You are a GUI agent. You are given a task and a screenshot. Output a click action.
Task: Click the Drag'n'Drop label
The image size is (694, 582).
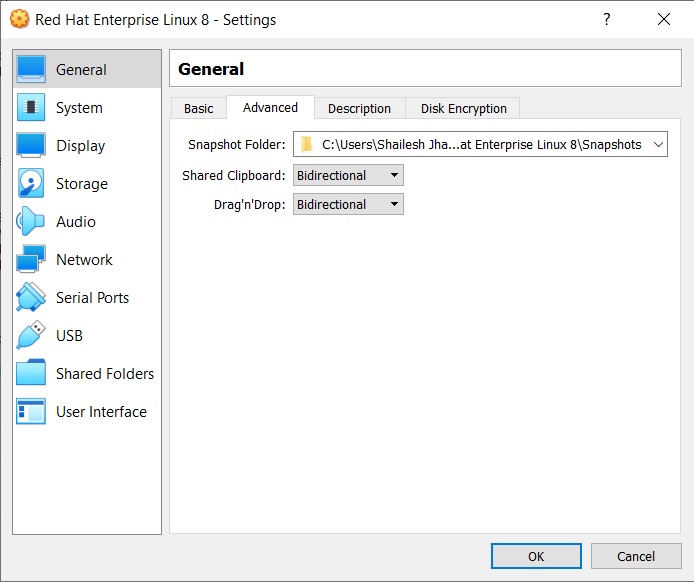click(x=250, y=204)
